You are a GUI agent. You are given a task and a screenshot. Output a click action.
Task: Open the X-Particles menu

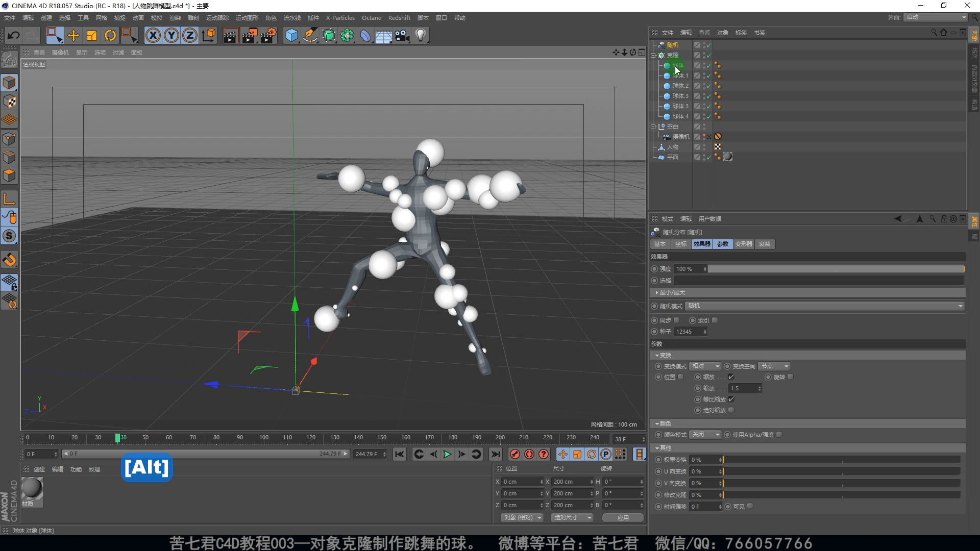[340, 18]
